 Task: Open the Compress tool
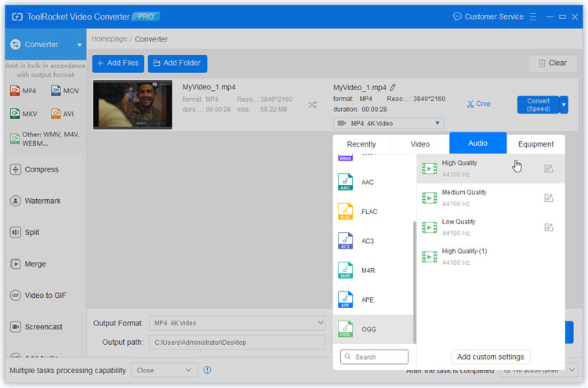pos(34,169)
